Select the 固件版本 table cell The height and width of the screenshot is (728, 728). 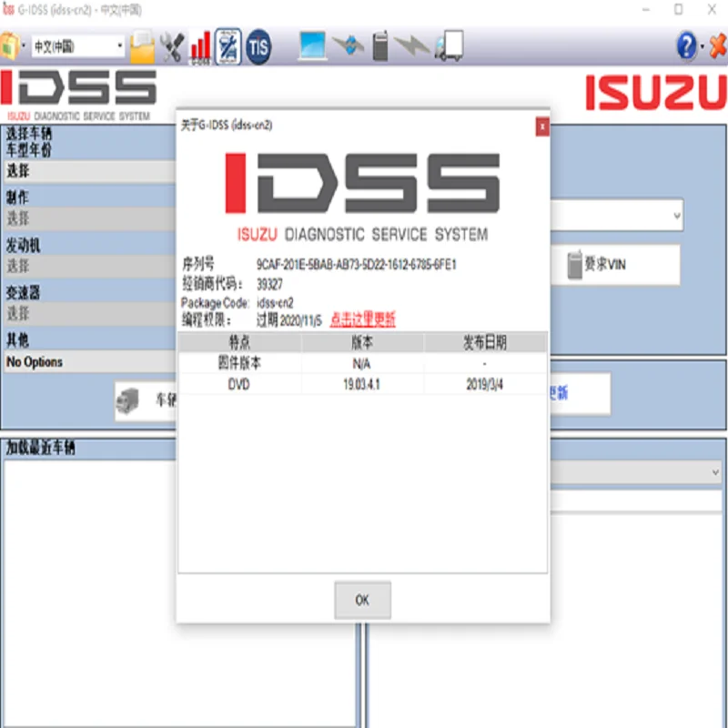[x=239, y=363]
